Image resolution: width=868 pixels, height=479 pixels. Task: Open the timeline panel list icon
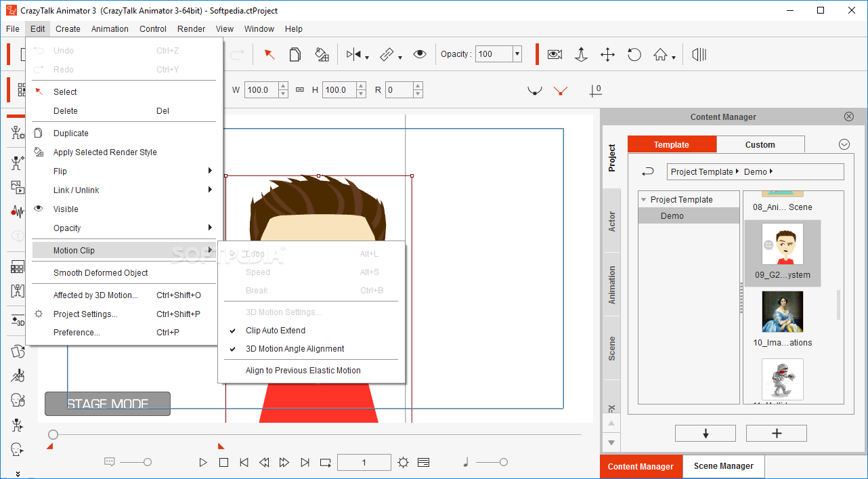[424, 463]
